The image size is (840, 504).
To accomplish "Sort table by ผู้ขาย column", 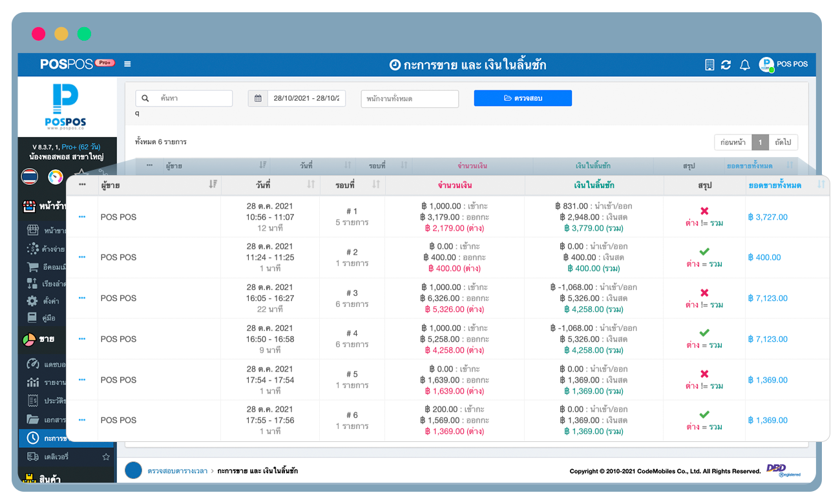I will point(213,185).
